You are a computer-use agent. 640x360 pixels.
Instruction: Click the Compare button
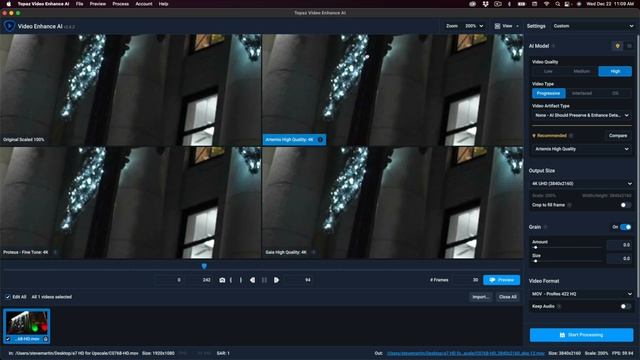618,136
